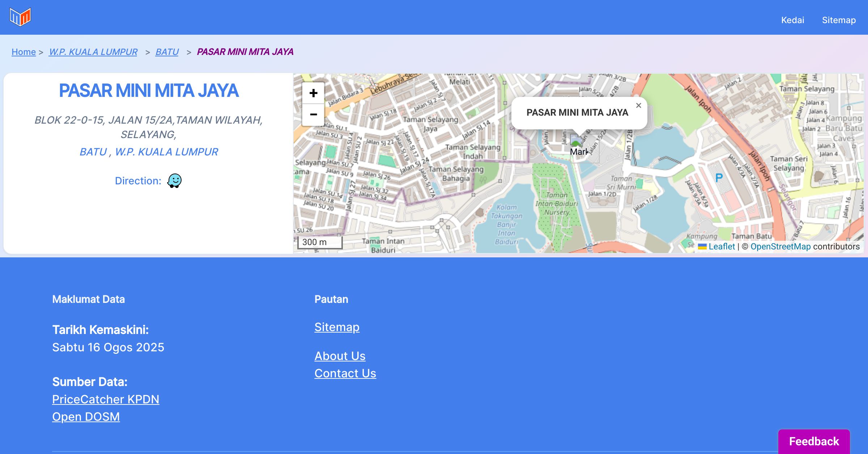
Task: Click W.P. KUALA LUMPUR address link
Action: [x=166, y=152]
